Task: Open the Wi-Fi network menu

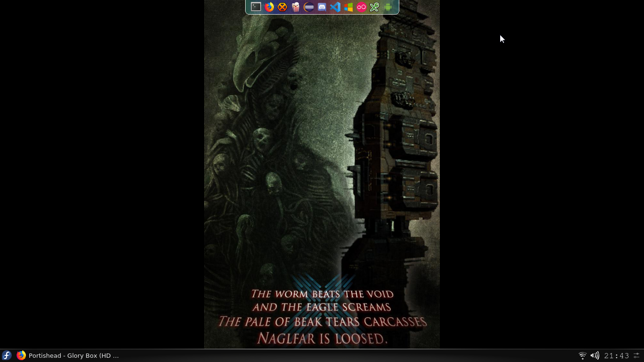Action: pos(582,355)
